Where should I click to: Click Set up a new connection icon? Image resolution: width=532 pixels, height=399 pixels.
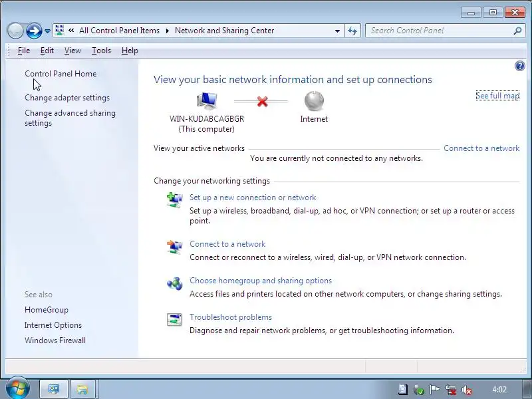click(x=174, y=200)
